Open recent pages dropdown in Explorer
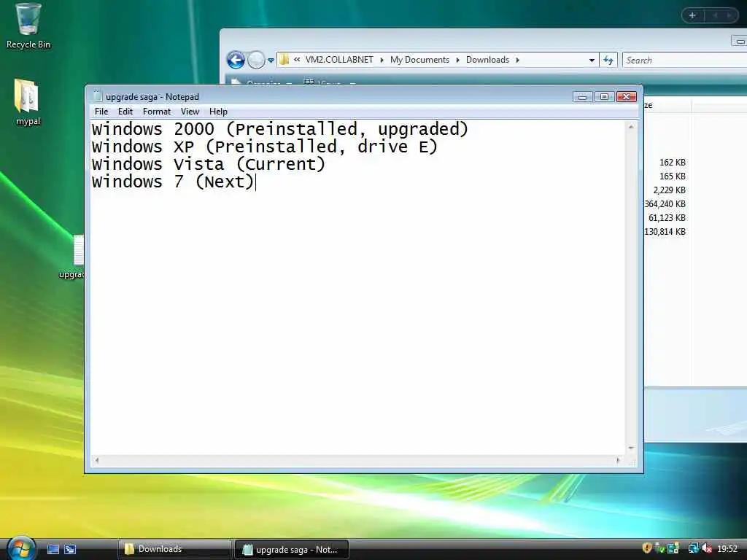The width and height of the screenshot is (747, 560). (x=271, y=61)
